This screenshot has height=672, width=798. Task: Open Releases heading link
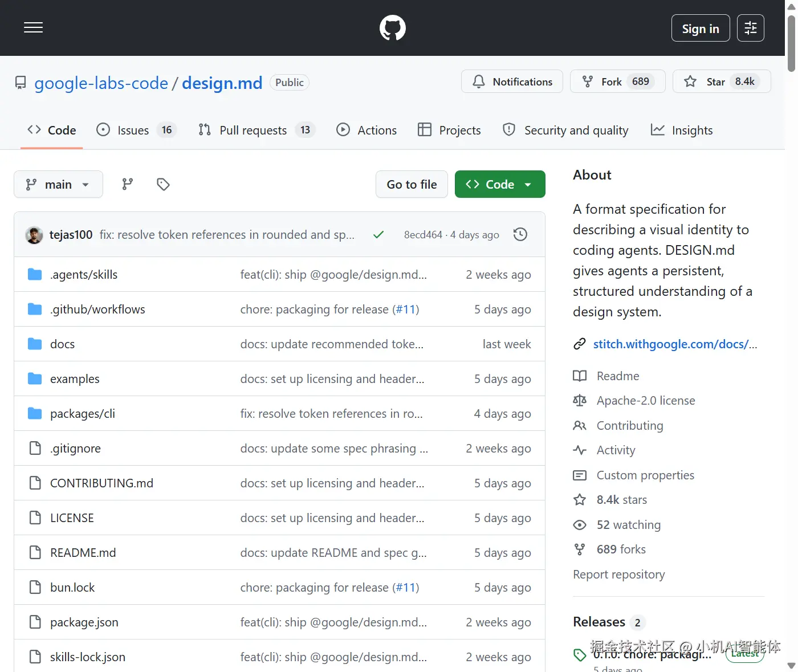tap(599, 622)
